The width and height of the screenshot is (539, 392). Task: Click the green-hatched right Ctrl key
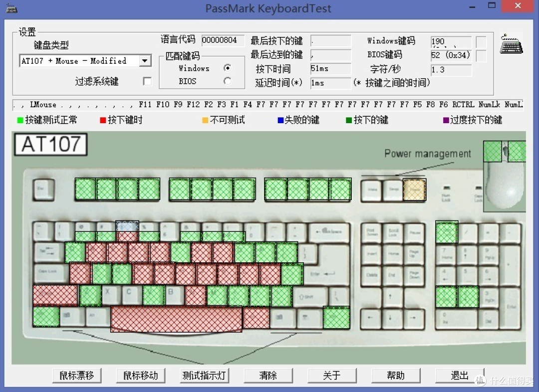(x=336, y=318)
